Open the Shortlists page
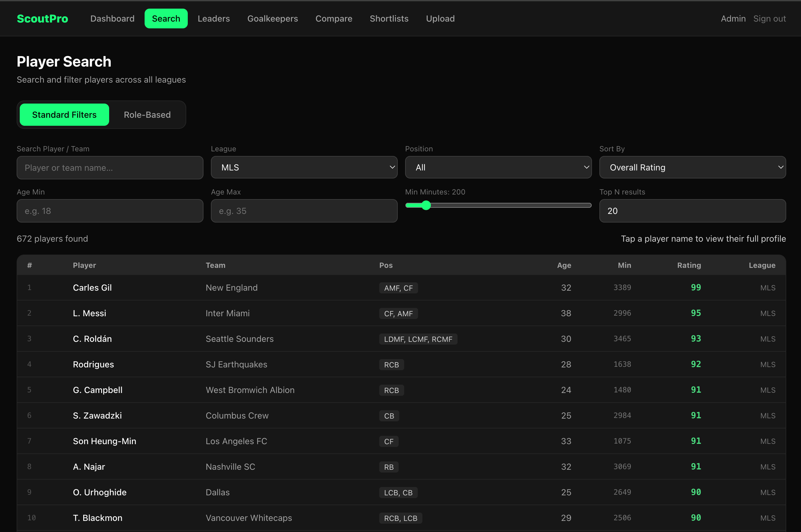Image resolution: width=801 pixels, height=532 pixels. coord(389,18)
